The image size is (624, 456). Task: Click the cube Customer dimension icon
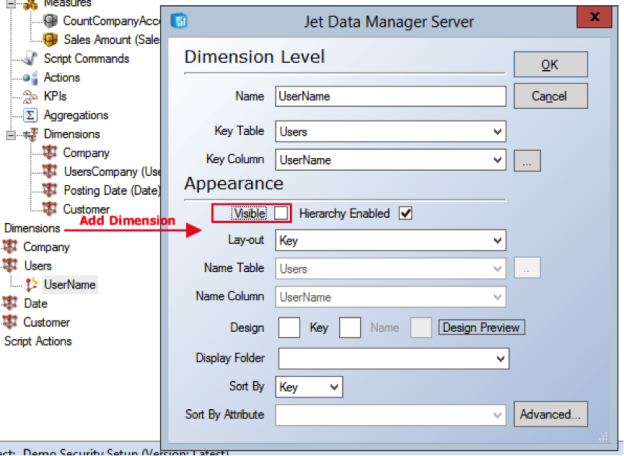tap(50, 209)
